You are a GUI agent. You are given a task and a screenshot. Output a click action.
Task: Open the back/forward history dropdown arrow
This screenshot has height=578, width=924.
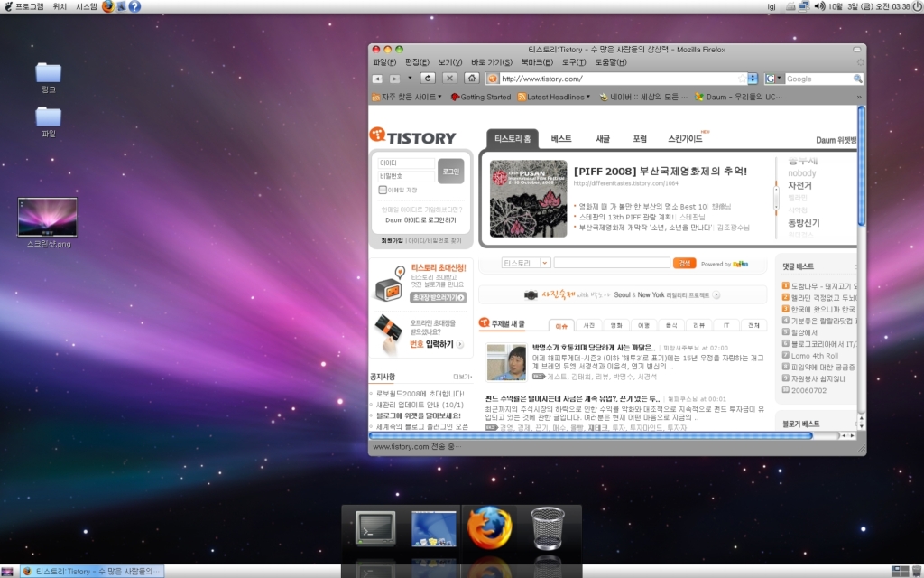pyautogui.click(x=410, y=78)
